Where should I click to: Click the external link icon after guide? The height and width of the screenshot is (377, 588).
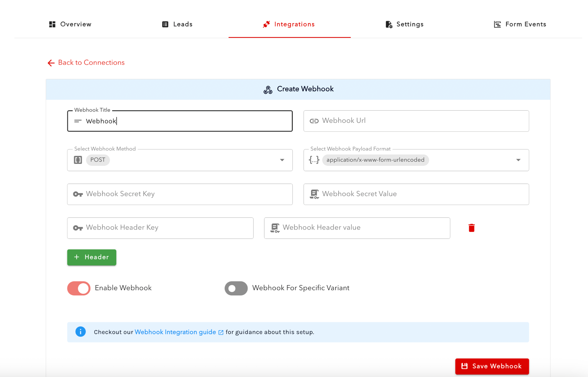coord(221,333)
